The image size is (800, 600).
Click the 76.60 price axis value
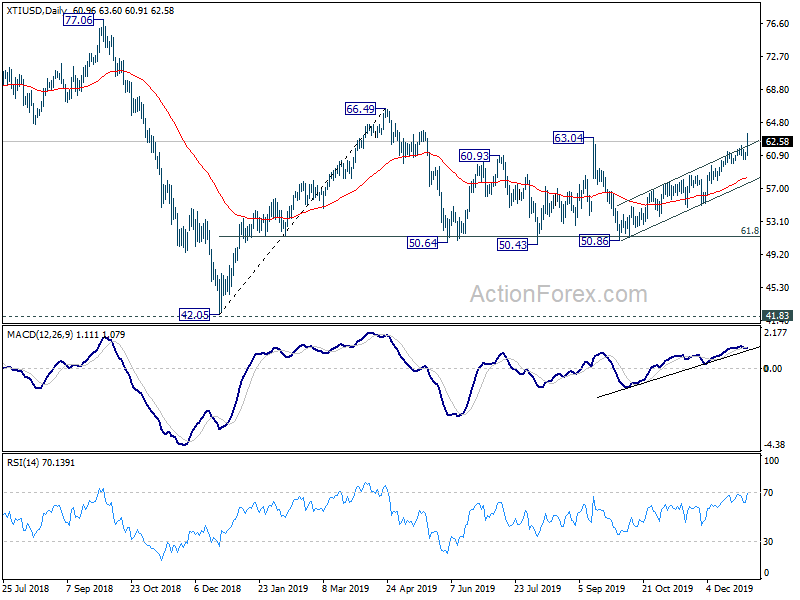[x=778, y=24]
